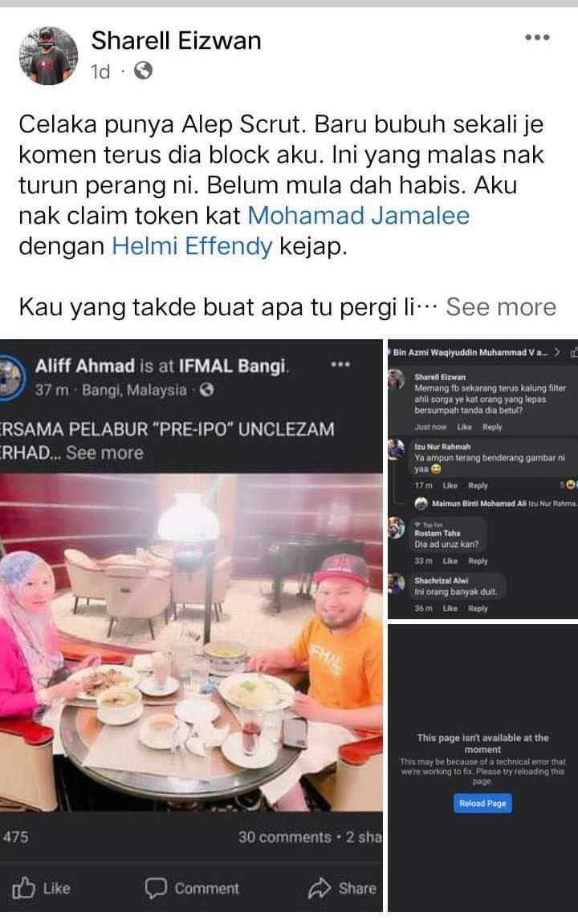578x924 pixels.
Task: Tap the Comment speech bubble icon
Action: click(x=156, y=887)
